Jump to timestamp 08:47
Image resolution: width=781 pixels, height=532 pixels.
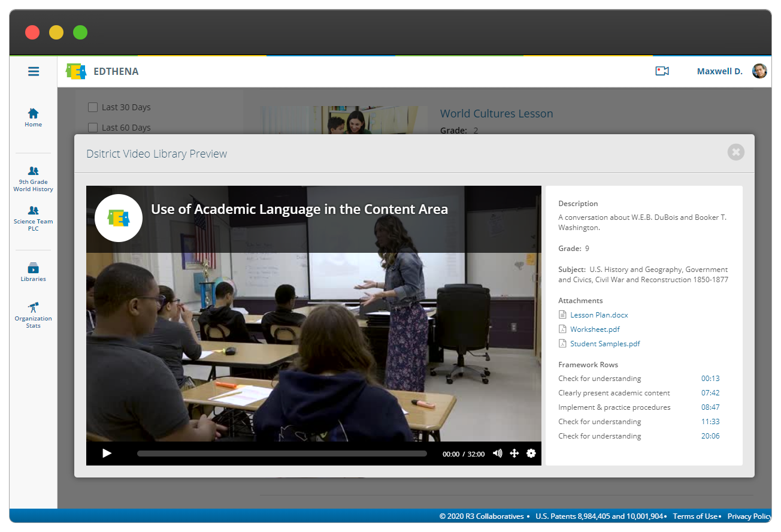tap(710, 407)
